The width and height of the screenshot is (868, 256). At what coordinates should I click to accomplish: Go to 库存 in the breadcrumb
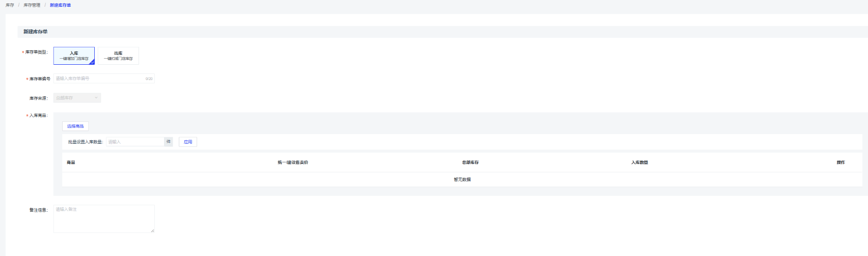(x=10, y=5)
